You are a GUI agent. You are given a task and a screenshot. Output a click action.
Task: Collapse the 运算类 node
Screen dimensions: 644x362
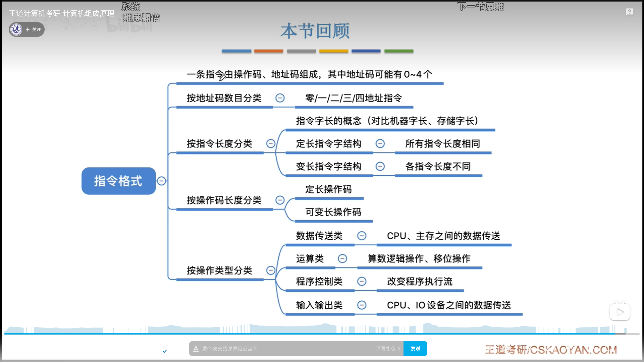click(342, 258)
